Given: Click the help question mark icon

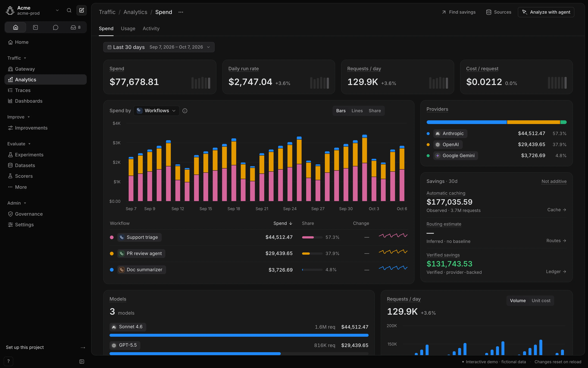Looking at the screenshot, I should click(8, 361).
